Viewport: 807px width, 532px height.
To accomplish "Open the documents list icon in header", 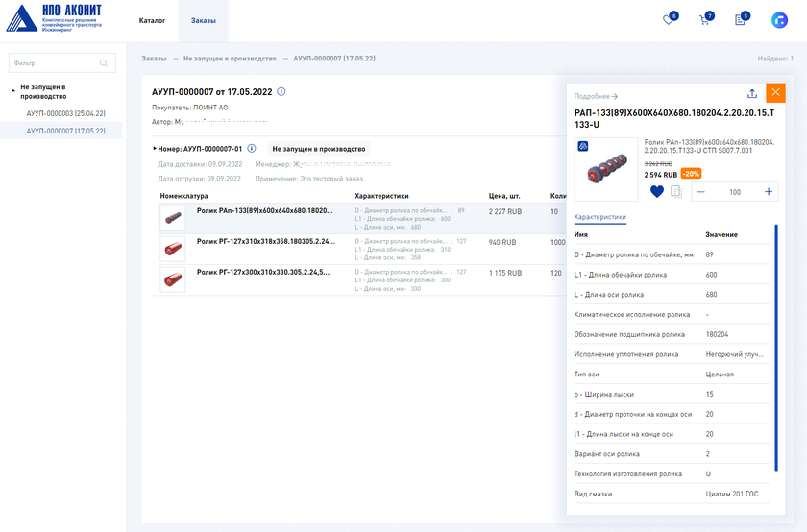I will (x=740, y=20).
